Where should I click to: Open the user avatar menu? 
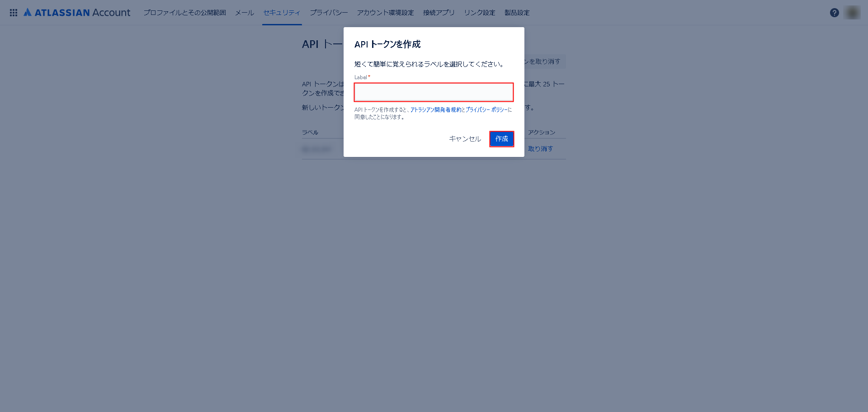[853, 13]
